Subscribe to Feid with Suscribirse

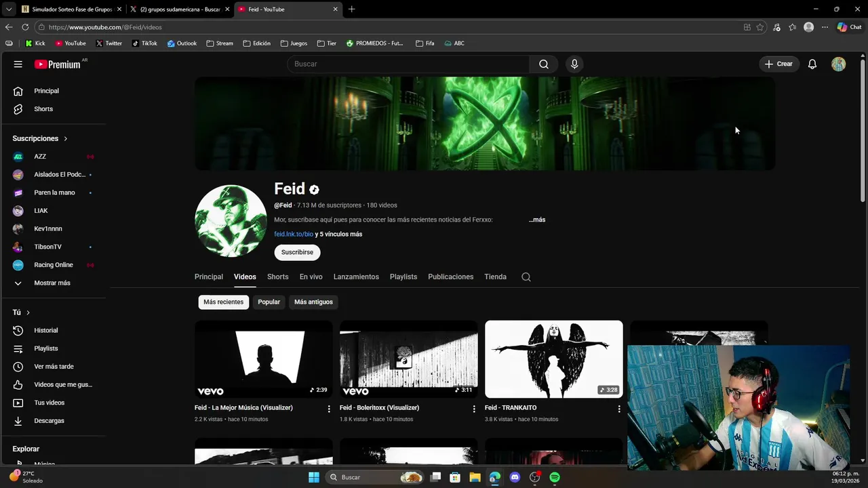click(297, 252)
